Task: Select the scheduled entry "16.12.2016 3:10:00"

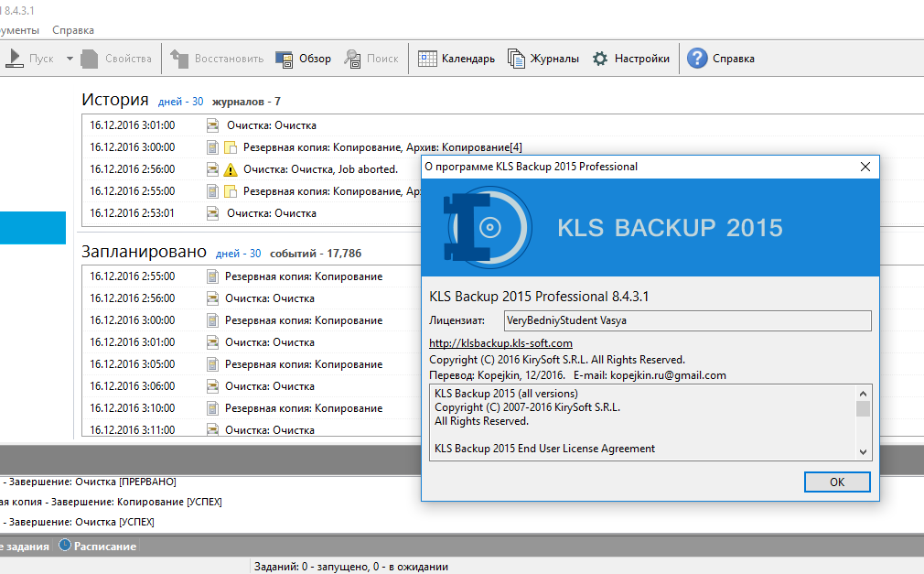Action: tap(252, 408)
